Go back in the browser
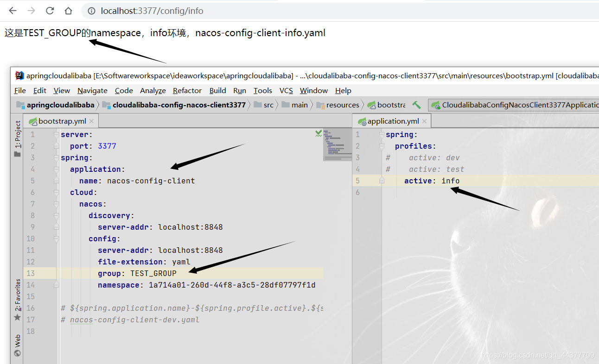599x364 pixels. [13, 11]
